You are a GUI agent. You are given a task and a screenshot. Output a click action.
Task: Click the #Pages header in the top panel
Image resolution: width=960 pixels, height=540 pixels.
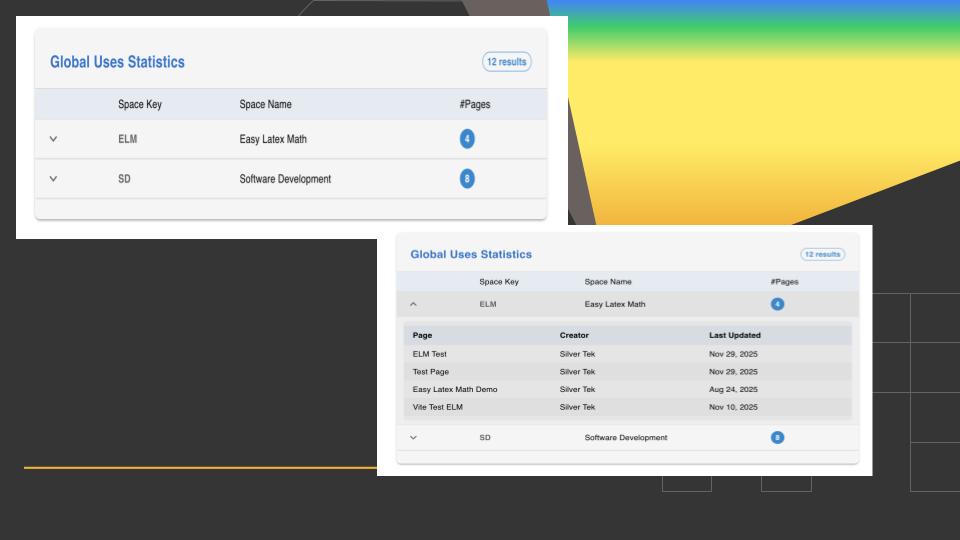[474, 104]
